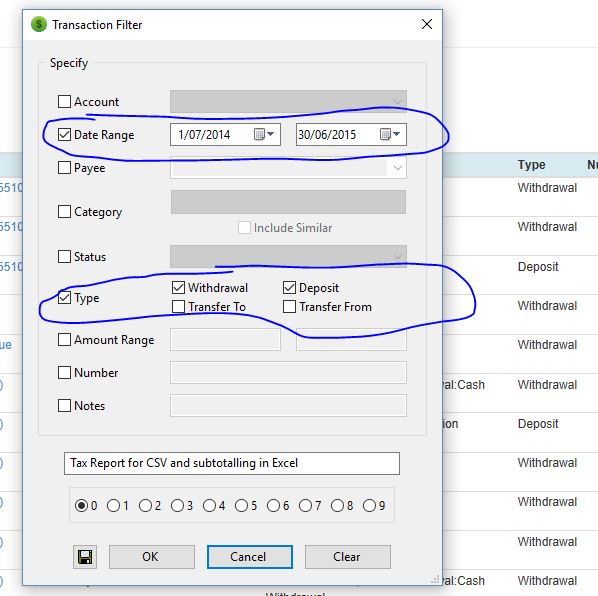Select filter slot radio button 4
The width and height of the screenshot is (598, 596).
[x=209, y=506]
